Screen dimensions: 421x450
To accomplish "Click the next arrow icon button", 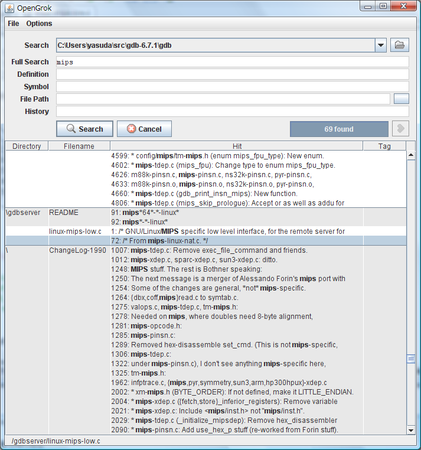I will pyautogui.click(x=401, y=129).
